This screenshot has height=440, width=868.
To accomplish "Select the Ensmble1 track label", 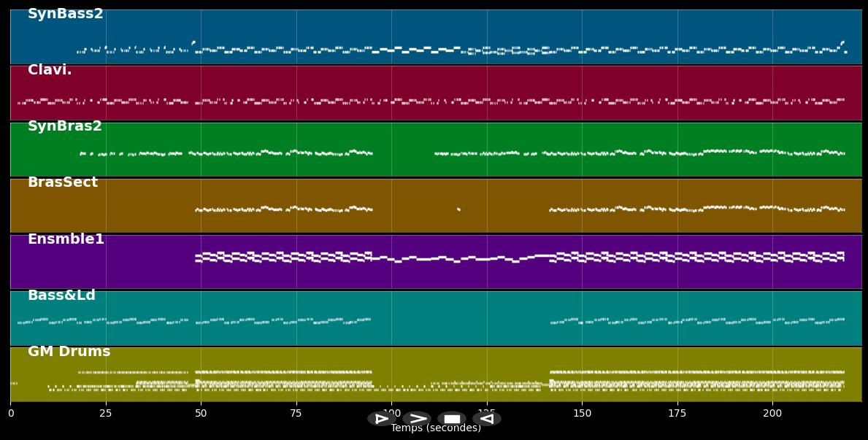I will point(66,238).
